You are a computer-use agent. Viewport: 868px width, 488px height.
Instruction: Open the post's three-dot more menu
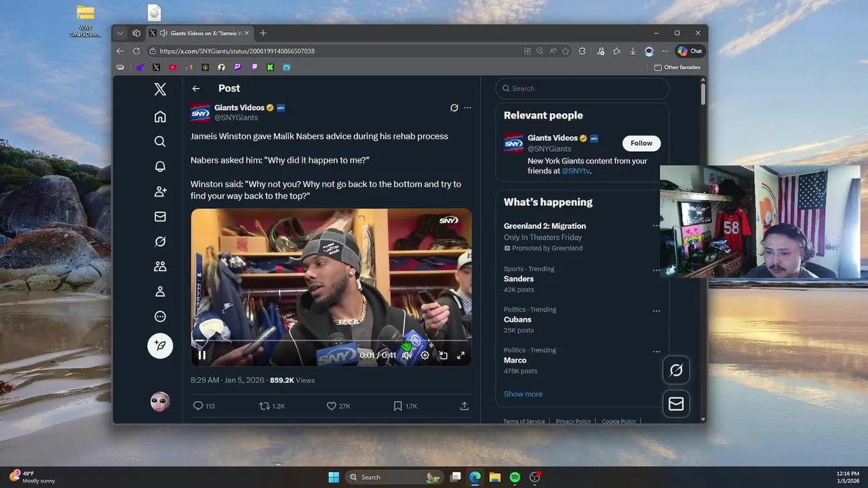coord(467,108)
